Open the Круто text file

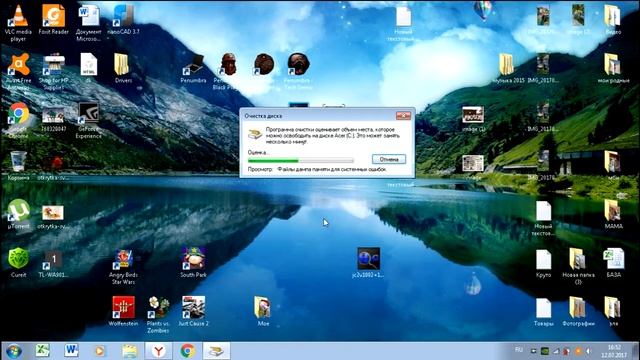[x=543, y=263]
